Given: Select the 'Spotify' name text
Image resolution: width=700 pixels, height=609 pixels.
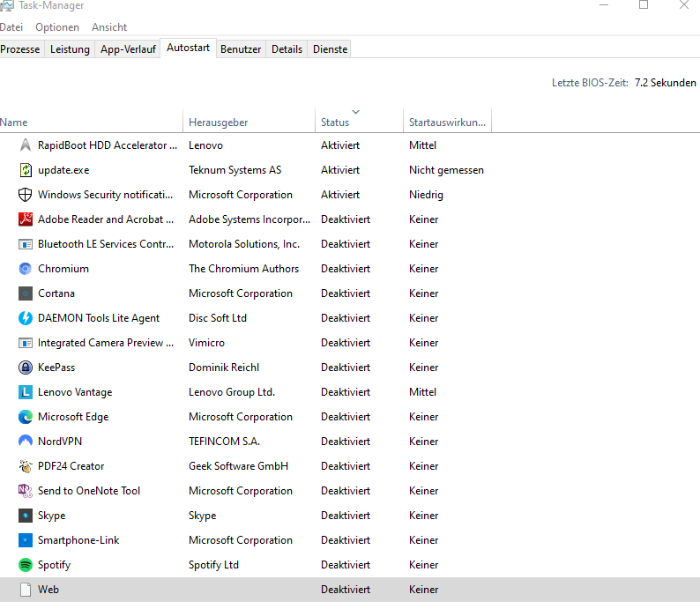Looking at the screenshot, I should tap(54, 565).
